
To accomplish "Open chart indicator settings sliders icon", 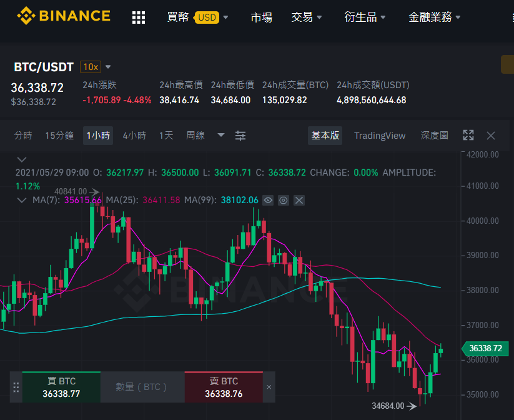I will [x=240, y=136].
